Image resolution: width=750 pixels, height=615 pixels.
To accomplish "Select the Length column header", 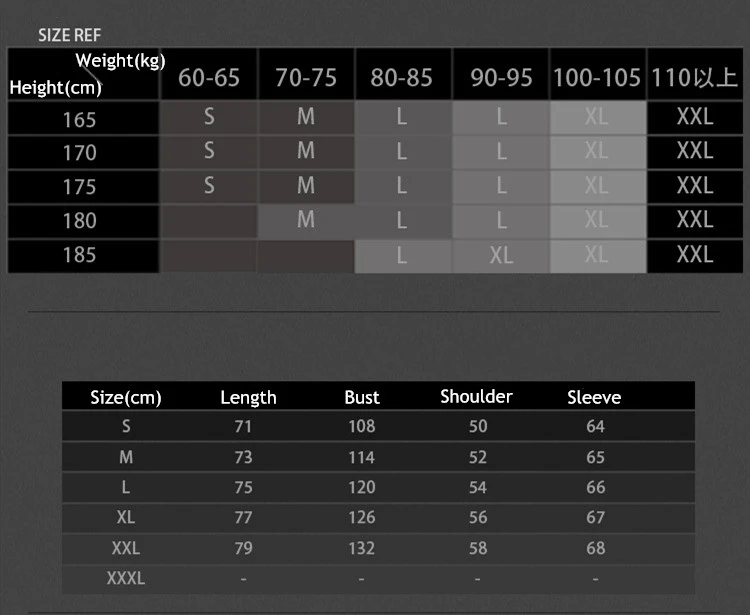I will [x=248, y=398].
